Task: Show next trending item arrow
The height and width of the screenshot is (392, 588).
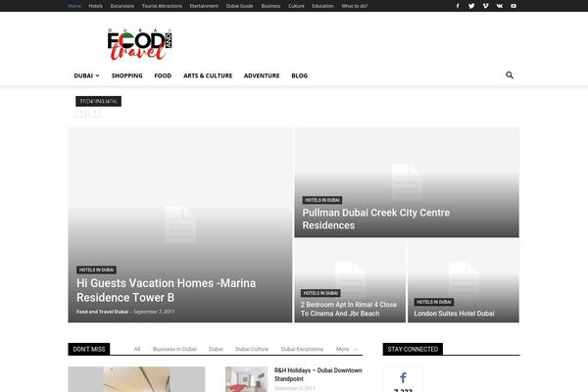Action: pyautogui.click(x=94, y=113)
